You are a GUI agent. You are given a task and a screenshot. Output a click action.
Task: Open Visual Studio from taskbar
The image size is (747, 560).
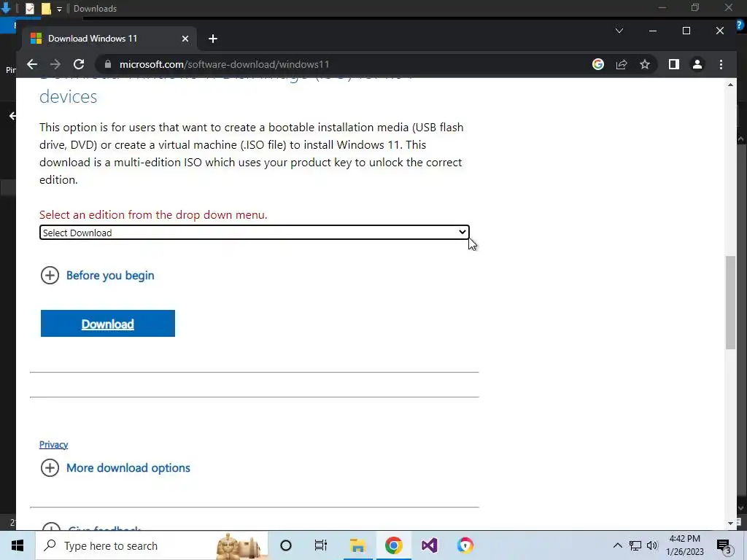coord(429,545)
